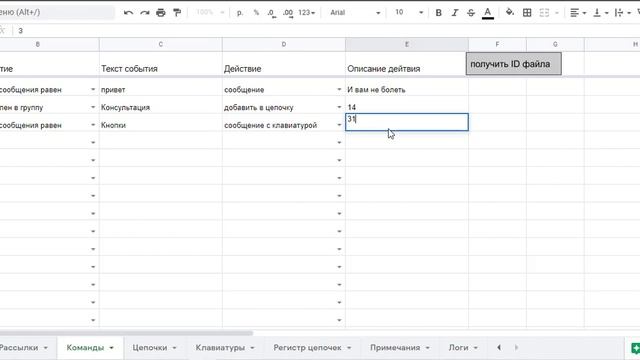Open the vertical align menu
This screenshot has height=360, width=640.
(600, 13)
